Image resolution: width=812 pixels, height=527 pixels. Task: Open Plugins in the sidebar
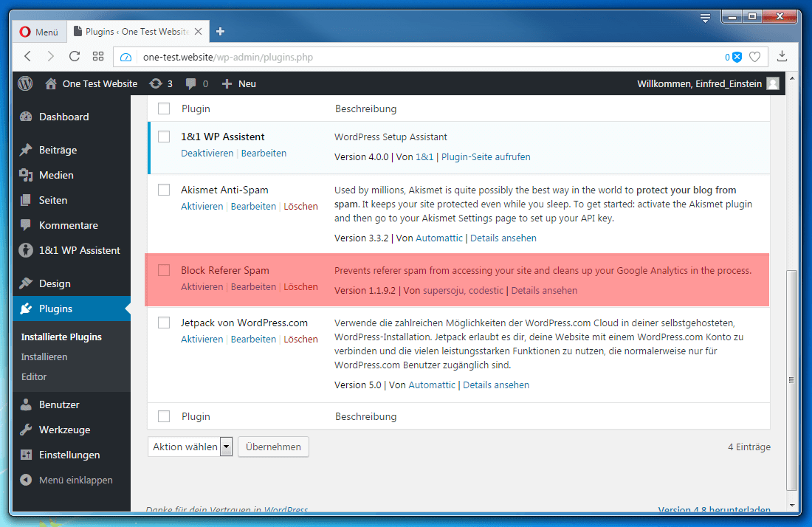pyautogui.click(x=72, y=309)
